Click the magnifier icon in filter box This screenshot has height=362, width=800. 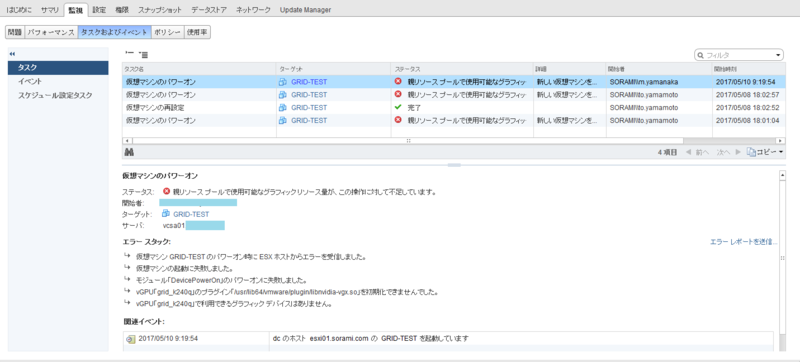[701, 55]
